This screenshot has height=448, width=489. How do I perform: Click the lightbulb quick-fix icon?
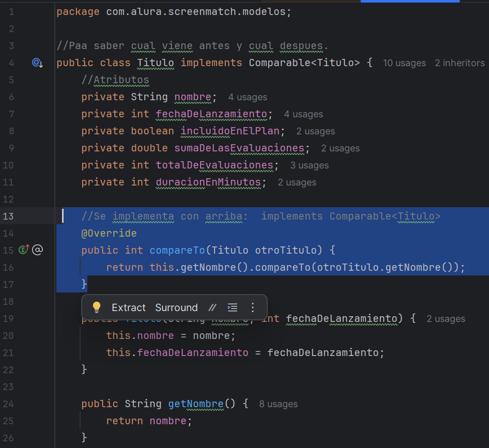click(96, 307)
